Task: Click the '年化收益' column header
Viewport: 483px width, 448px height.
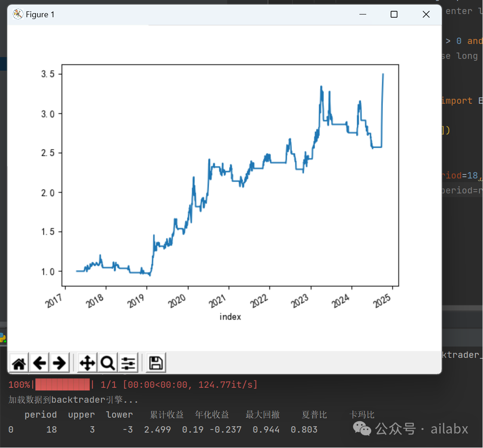Action: click(x=212, y=414)
